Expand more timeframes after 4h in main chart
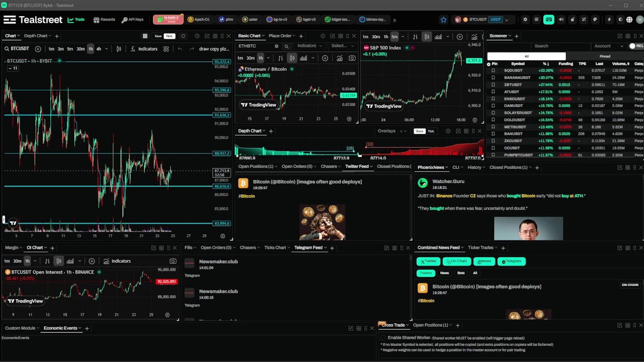 pos(106,49)
